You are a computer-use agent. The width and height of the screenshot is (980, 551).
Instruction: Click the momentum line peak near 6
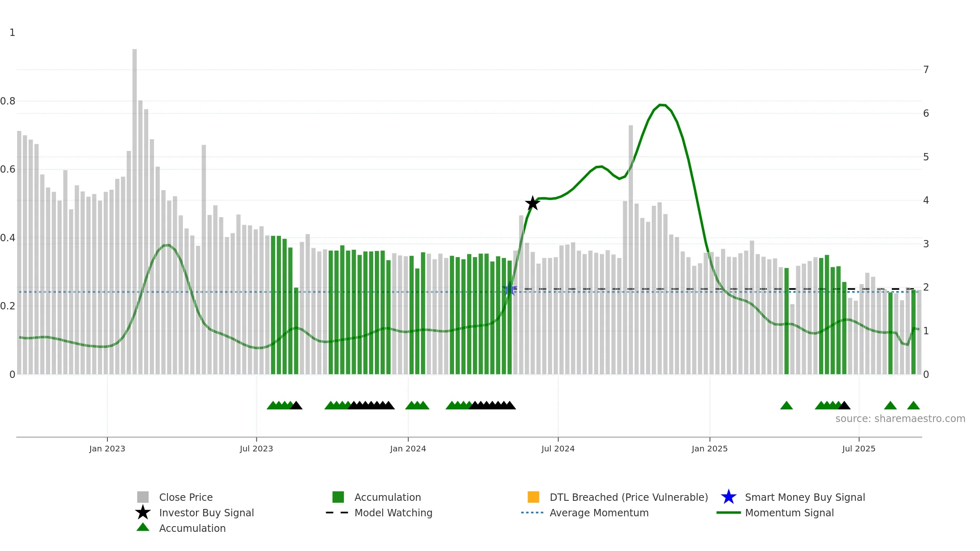click(662, 105)
